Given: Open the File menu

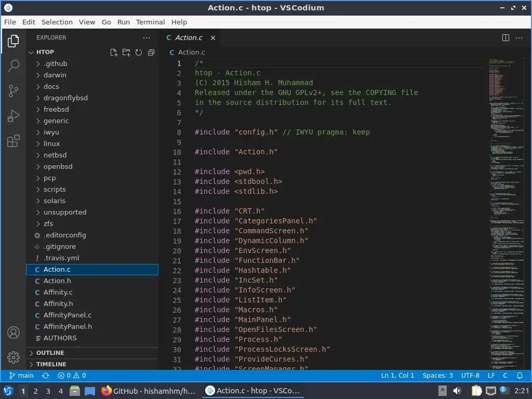Looking at the screenshot, I should (x=10, y=22).
